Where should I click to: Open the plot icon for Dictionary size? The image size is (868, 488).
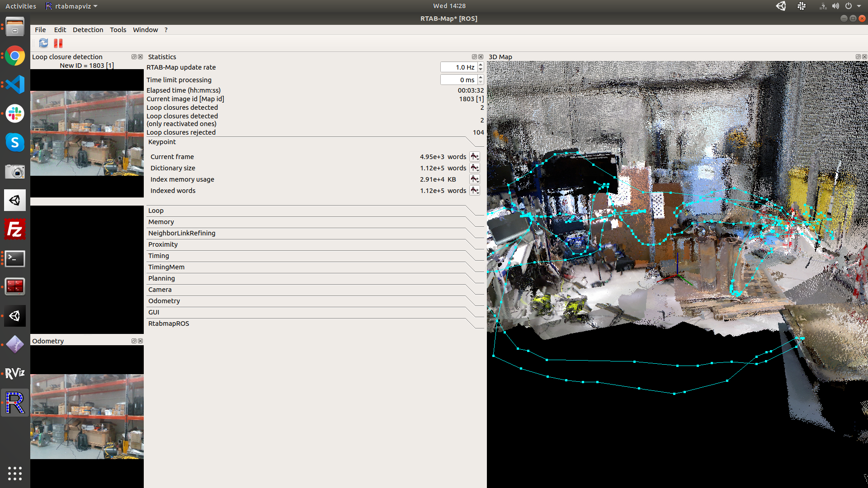click(x=474, y=168)
